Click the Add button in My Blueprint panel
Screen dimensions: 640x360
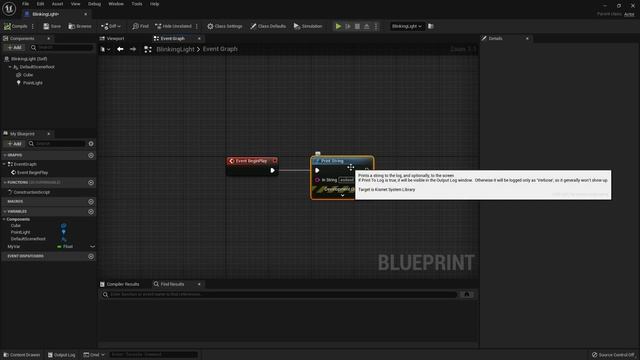(14, 144)
